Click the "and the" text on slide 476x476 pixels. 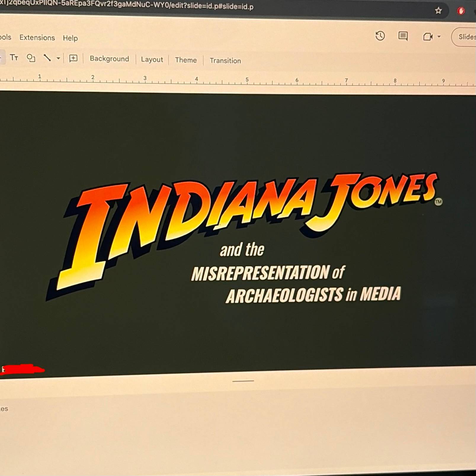tap(242, 249)
